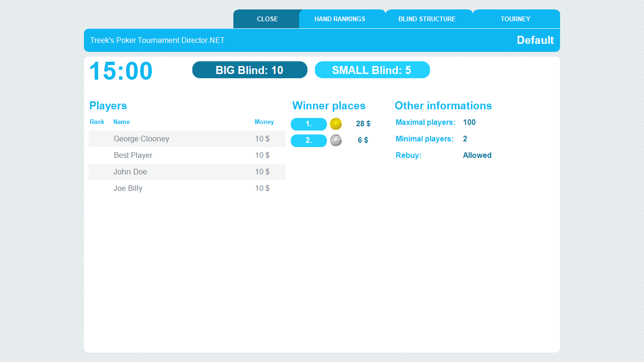Screen dimensions: 644x362
Task: Select the second place '2.' badge
Action: (x=309, y=140)
